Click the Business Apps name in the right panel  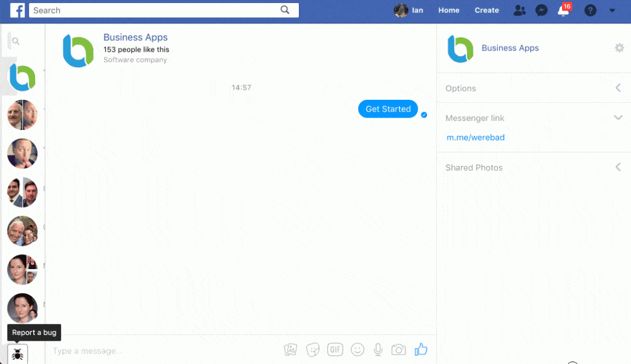[x=510, y=48]
